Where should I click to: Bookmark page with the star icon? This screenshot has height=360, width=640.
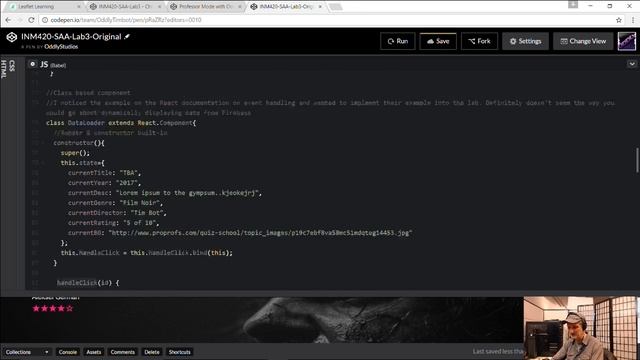(x=619, y=20)
